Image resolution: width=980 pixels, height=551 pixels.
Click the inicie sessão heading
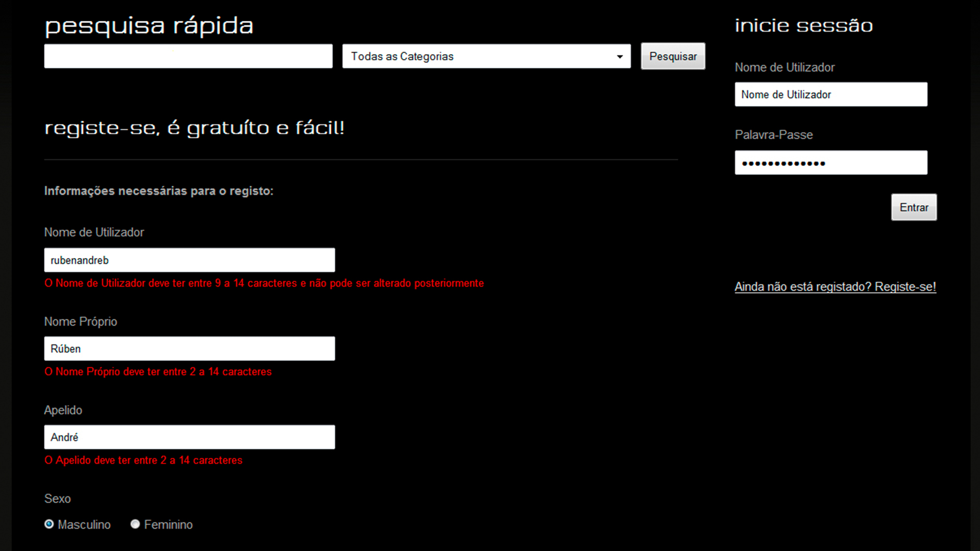[x=803, y=26]
